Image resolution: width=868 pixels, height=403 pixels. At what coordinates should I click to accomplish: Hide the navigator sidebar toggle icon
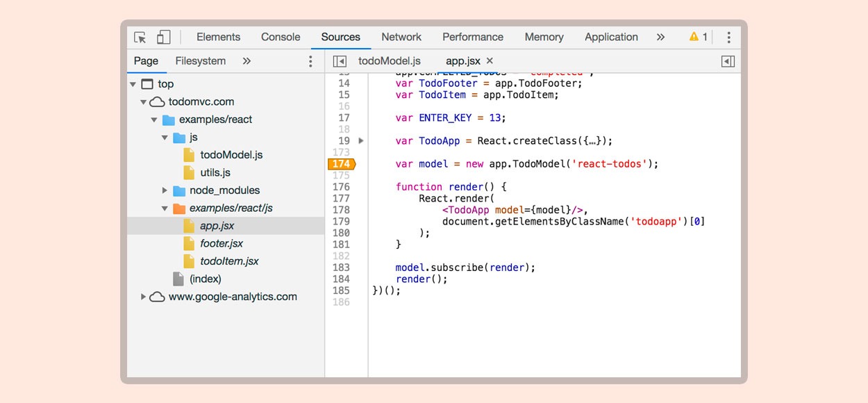coord(340,61)
